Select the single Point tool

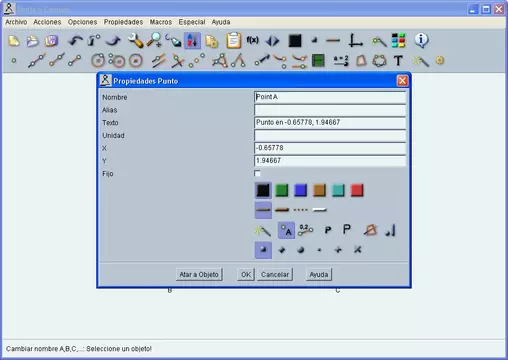(14, 61)
